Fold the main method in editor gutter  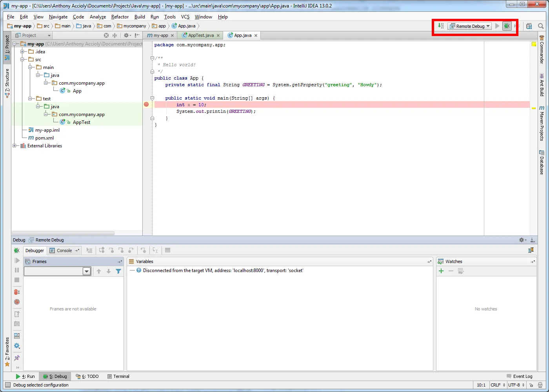coord(152,98)
